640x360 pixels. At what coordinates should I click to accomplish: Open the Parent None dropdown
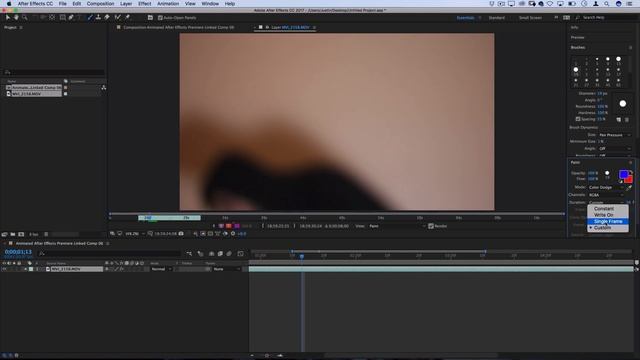coord(227,269)
